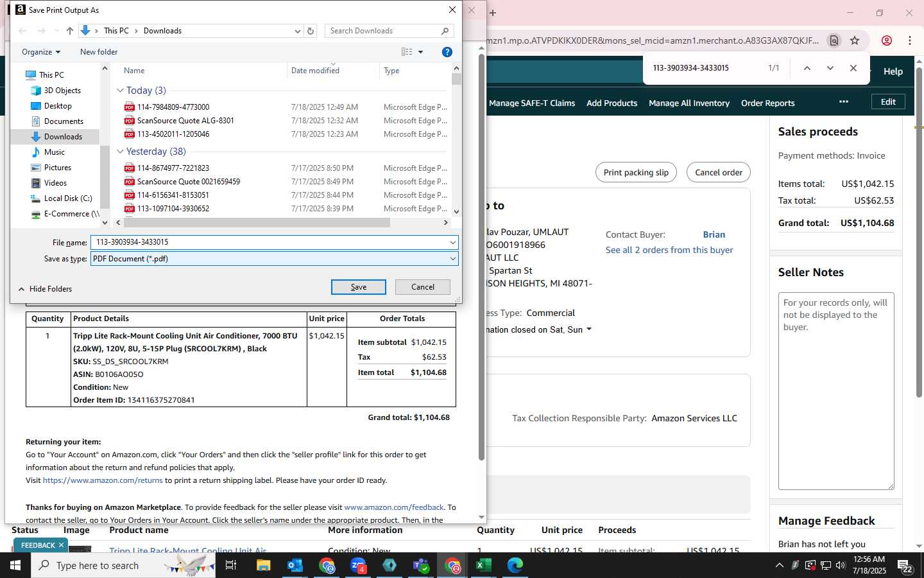Open File name history dropdown
The height and width of the screenshot is (578, 924).
452,243
